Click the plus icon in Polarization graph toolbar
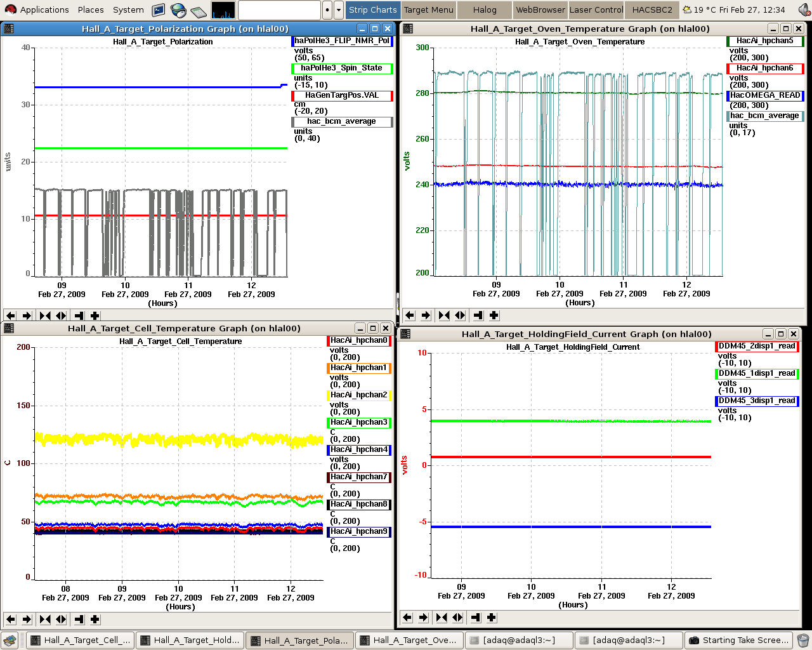 [95, 315]
